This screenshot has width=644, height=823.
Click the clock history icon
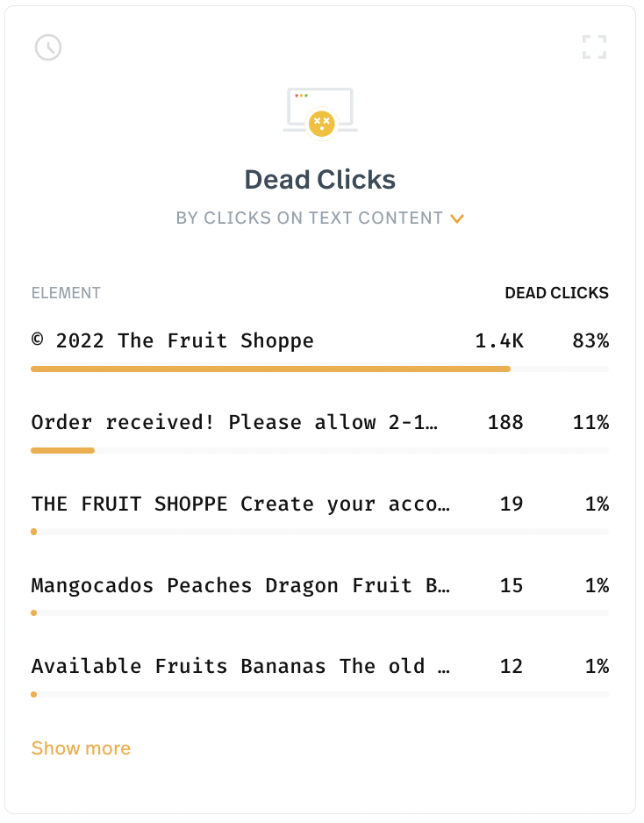point(48,47)
